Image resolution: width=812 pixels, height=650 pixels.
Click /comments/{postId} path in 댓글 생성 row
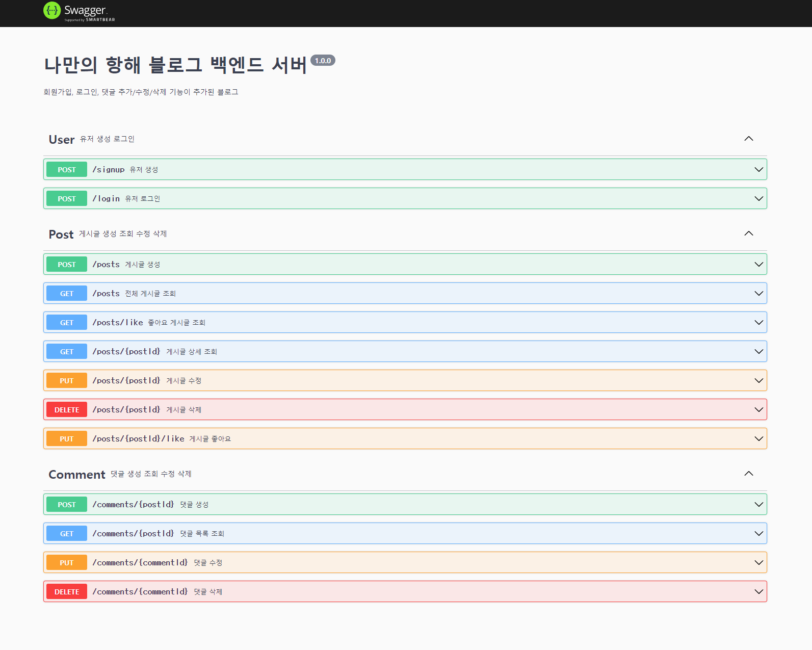(134, 504)
